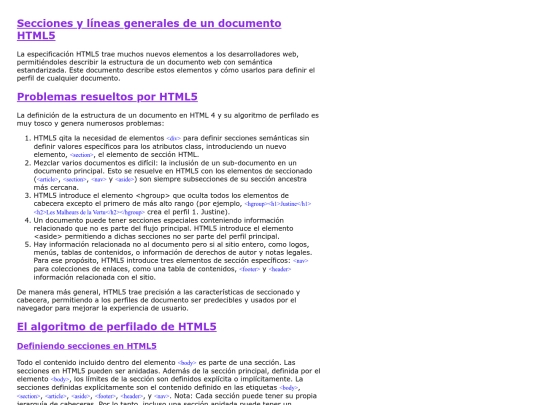Viewport: 540px width, 405px height.
Task: Open the <article> link in list item 2
Action: pyautogui.click(x=48, y=179)
